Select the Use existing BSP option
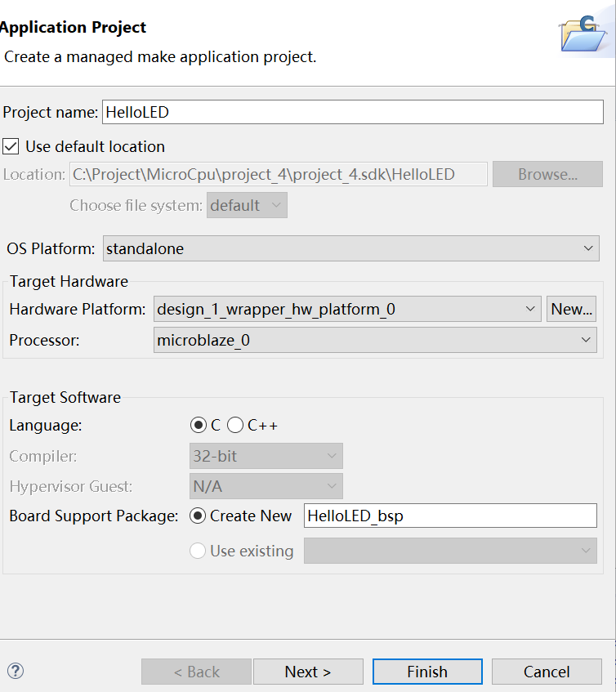The height and width of the screenshot is (692, 616). [197, 551]
